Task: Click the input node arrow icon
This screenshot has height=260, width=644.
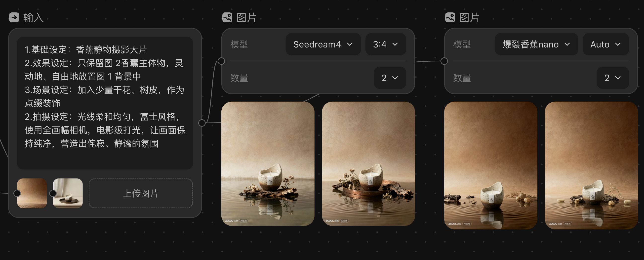Action: point(14,17)
